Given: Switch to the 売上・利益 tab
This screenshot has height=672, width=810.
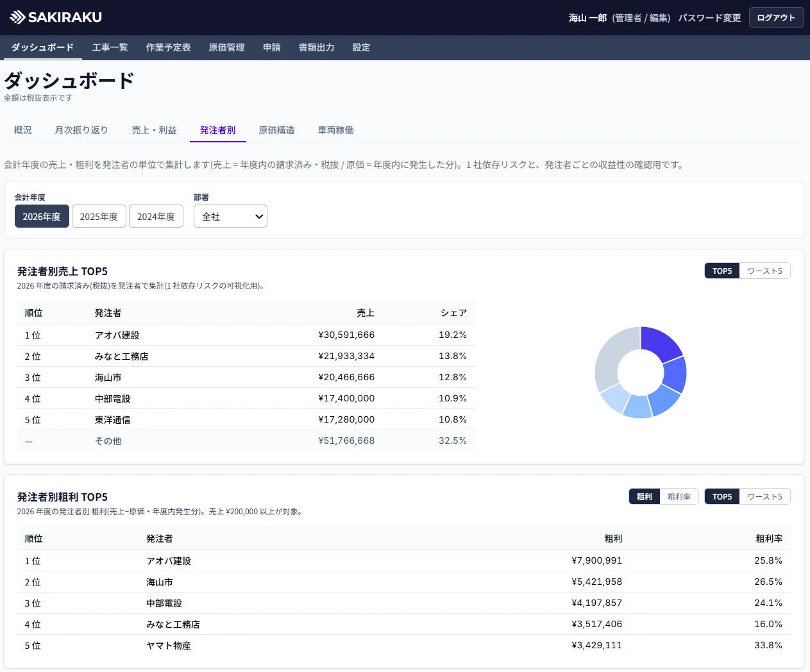Looking at the screenshot, I should (154, 130).
